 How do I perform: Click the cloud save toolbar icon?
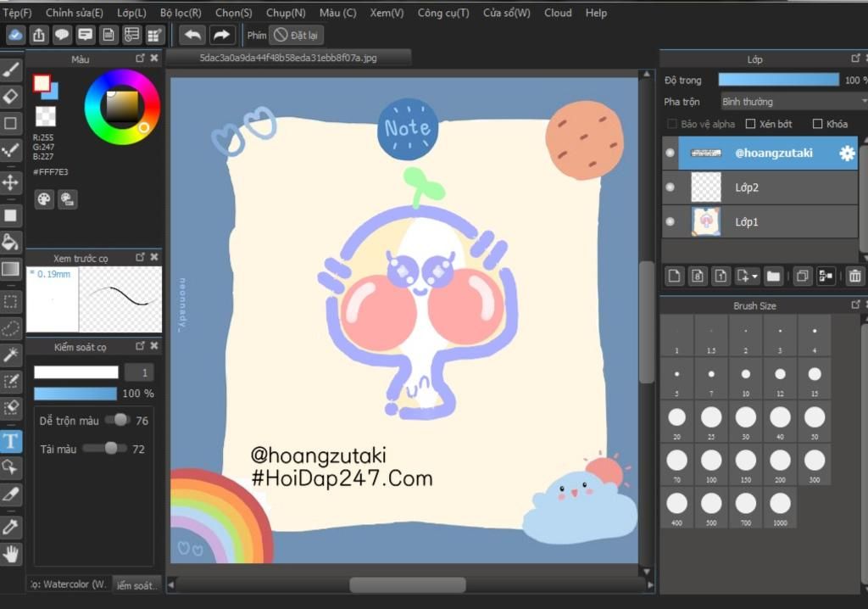15,35
